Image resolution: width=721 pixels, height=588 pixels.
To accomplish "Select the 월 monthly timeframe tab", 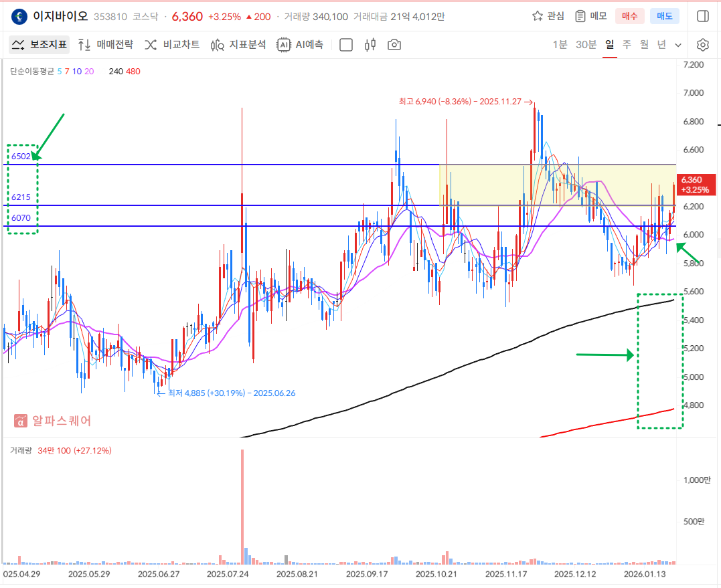I will [644, 45].
